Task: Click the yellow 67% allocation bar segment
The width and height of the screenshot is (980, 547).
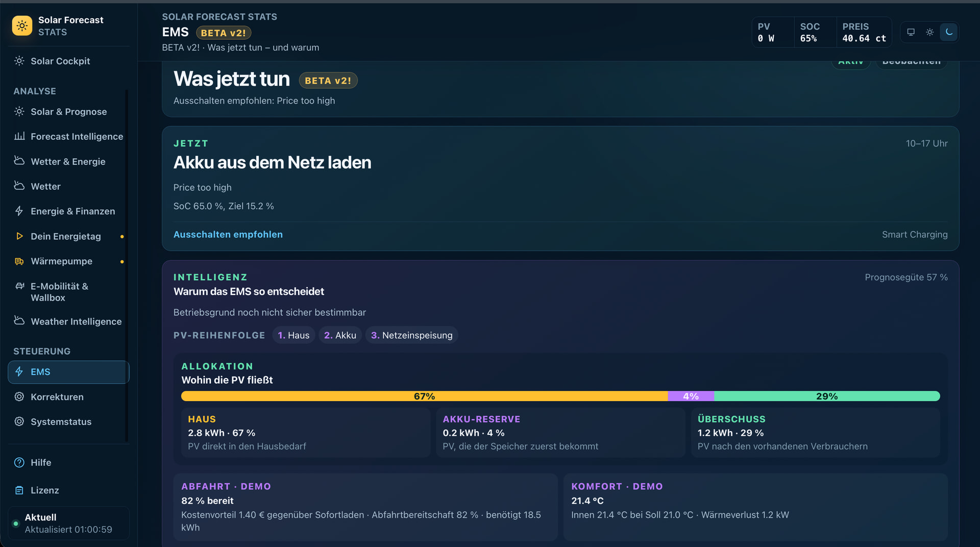Action: [424, 396]
